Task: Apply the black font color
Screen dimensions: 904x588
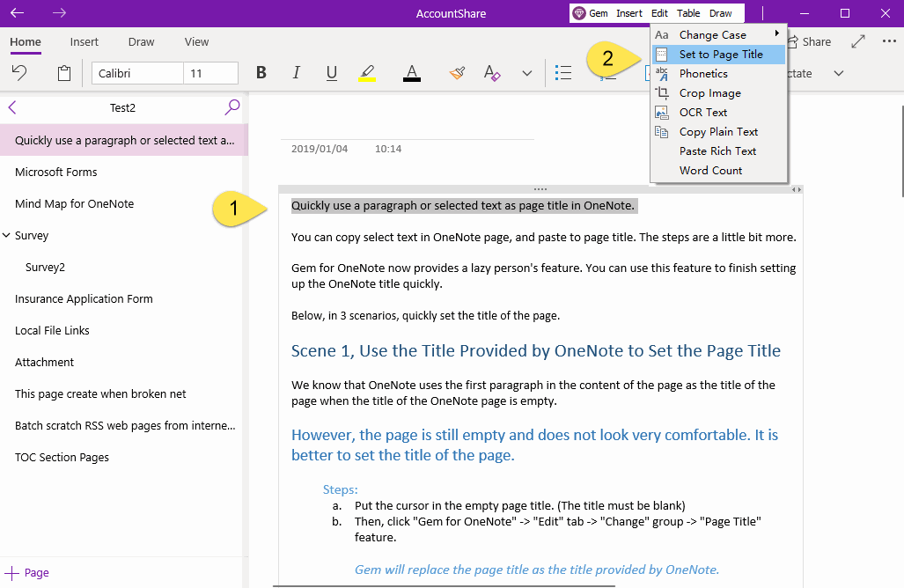Action: 412,73
